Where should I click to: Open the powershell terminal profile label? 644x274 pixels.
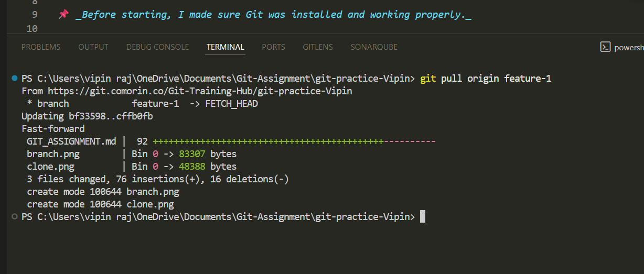tap(629, 47)
